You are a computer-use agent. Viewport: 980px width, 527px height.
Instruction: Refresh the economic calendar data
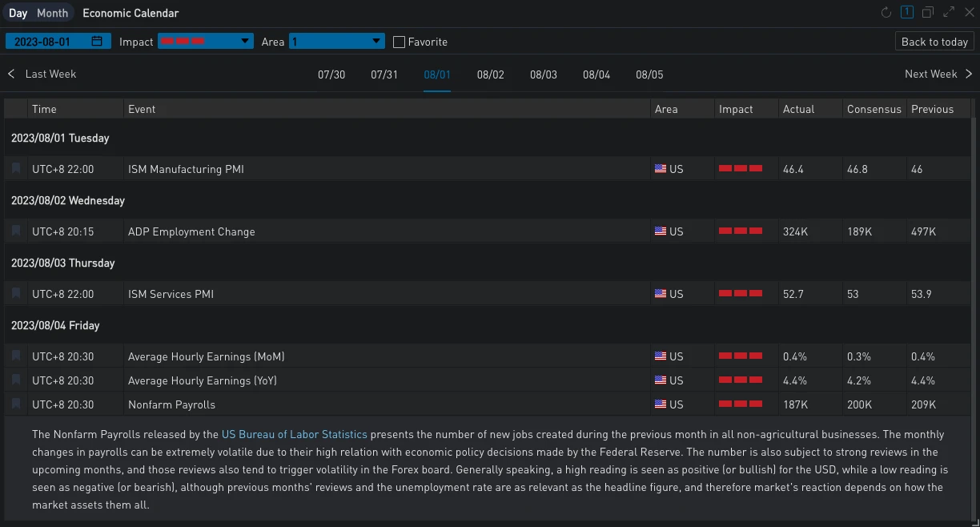click(886, 13)
